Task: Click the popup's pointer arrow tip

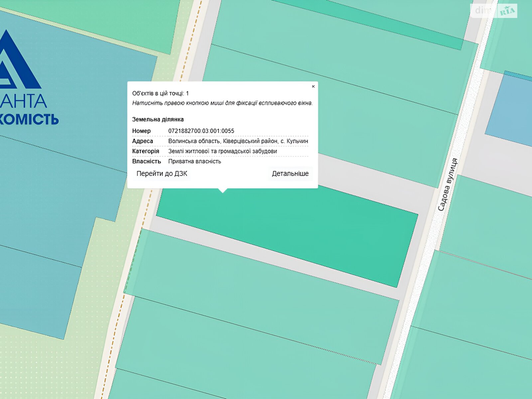Action: (223, 192)
